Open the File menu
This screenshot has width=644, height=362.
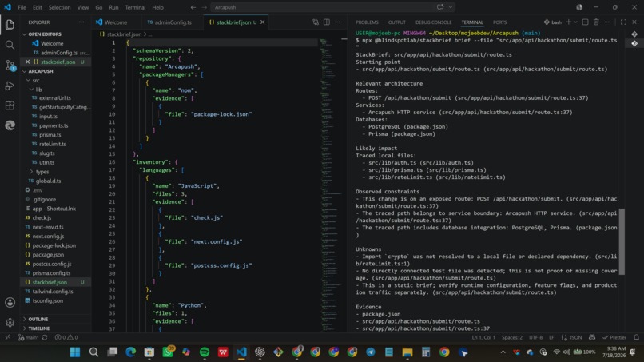pos(22,7)
